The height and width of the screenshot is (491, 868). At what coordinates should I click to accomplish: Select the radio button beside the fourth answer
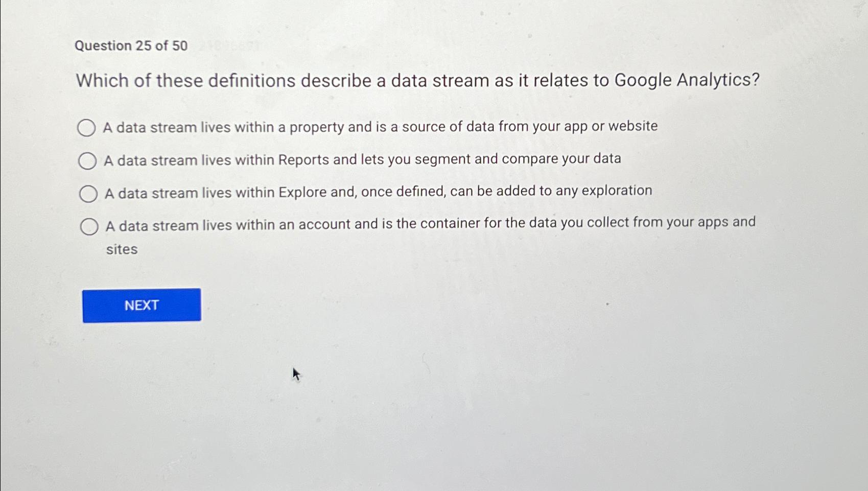(x=88, y=226)
